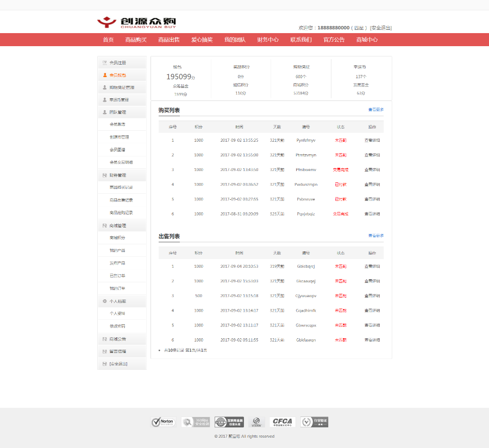Open 查看详细 for sale Gqadhimfk
The width and height of the screenshot is (489, 448).
tap(372, 310)
